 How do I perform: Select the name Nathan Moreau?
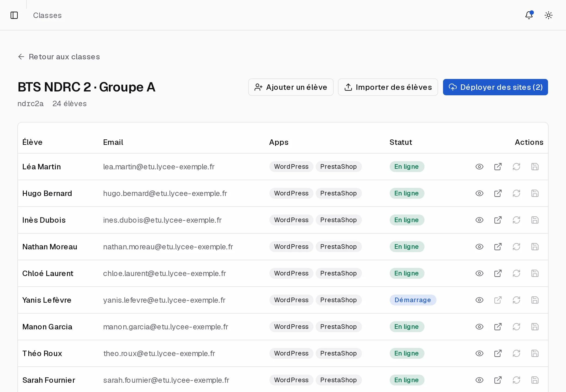click(50, 247)
